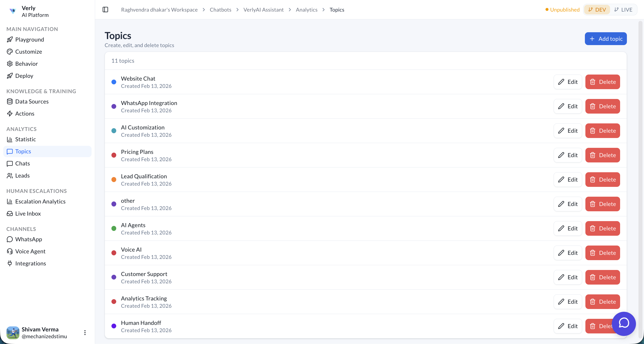644x344 pixels.
Task: Open the floating chat bubble widget
Action: click(x=624, y=324)
